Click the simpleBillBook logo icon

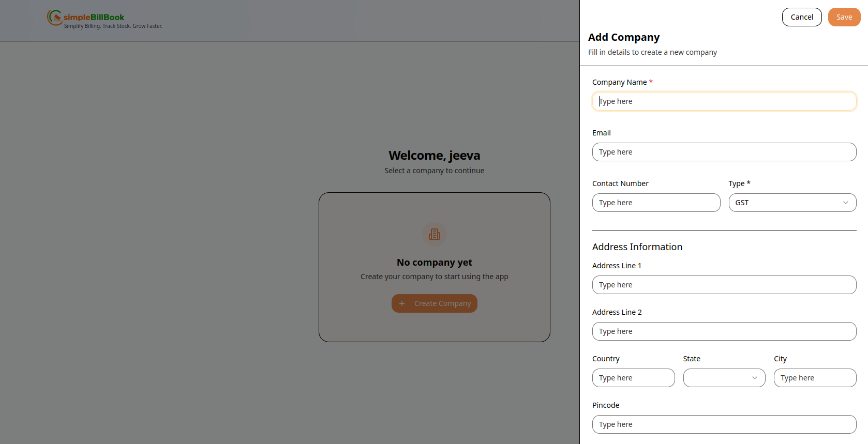(x=54, y=17)
